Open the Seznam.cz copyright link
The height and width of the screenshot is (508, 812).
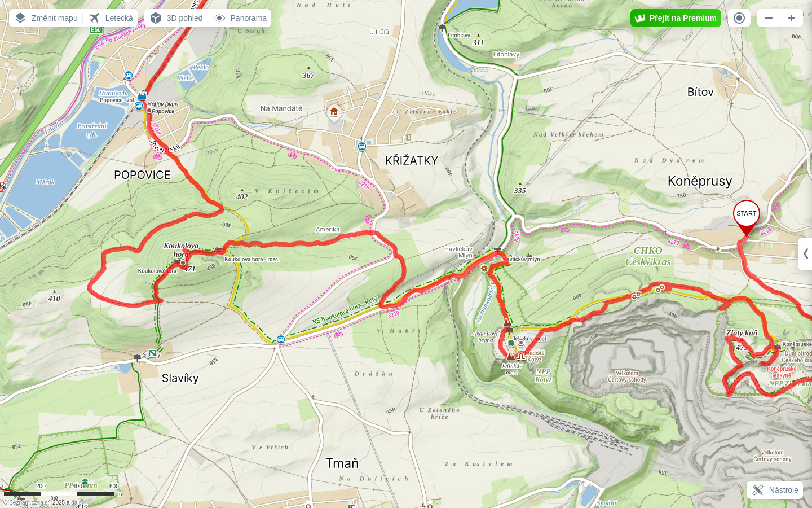click(29, 502)
